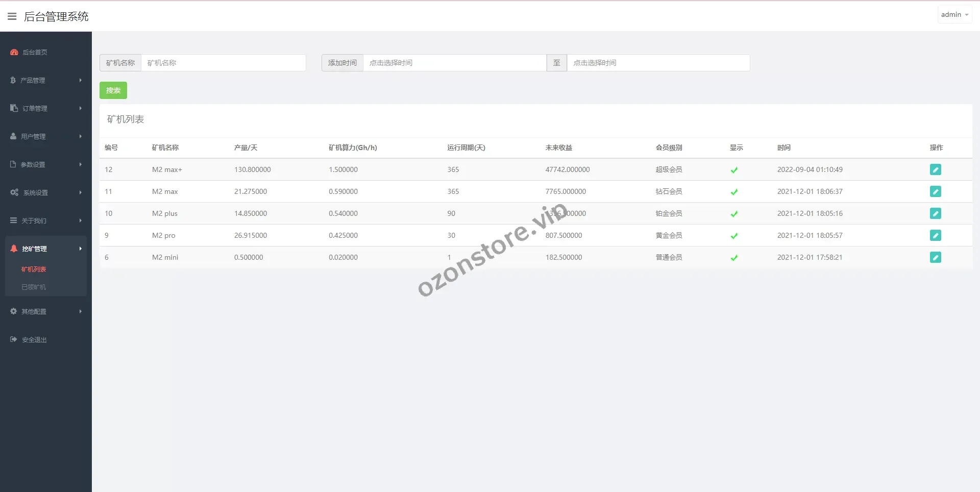Toggle display checkmark for M2 plus
The image size is (980, 492).
(734, 214)
